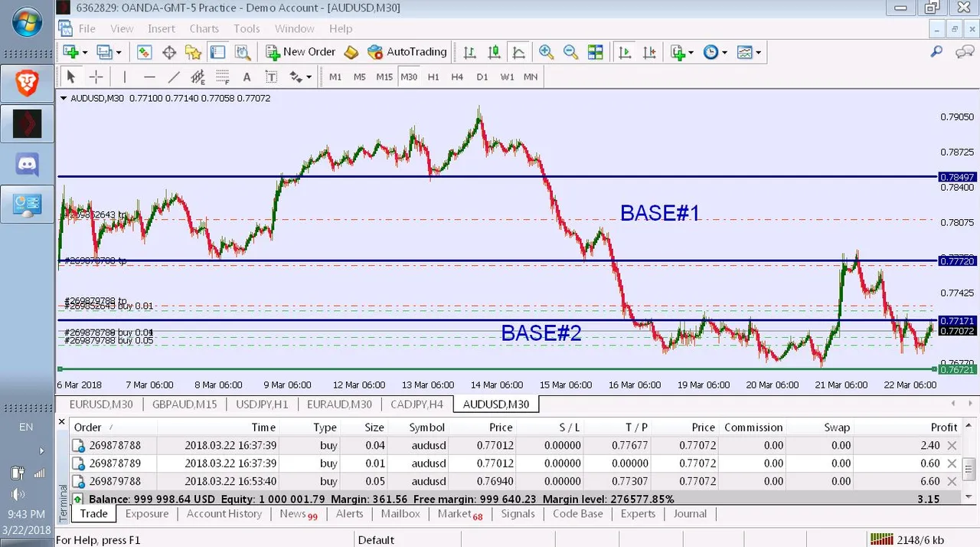Viewport: 980px width, 547px height.
Task: Open the Journal terminal tab
Action: [690, 514]
